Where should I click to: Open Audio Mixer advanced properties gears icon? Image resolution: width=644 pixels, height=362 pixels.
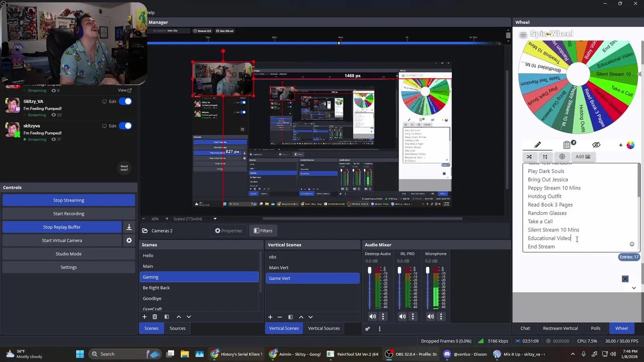[x=368, y=328]
